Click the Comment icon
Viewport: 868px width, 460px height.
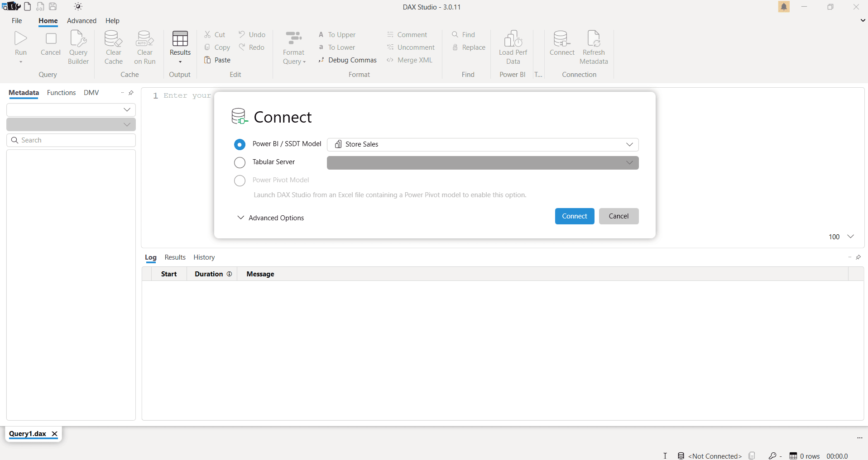pos(390,34)
